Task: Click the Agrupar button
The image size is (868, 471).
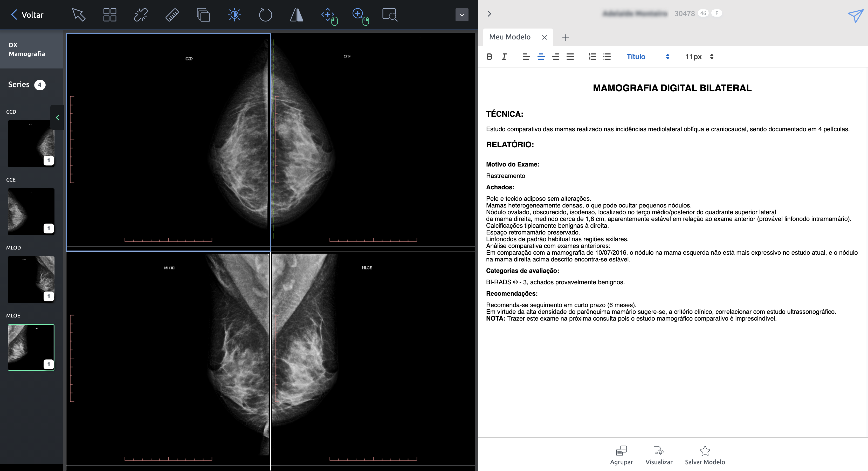Action: [621, 455]
